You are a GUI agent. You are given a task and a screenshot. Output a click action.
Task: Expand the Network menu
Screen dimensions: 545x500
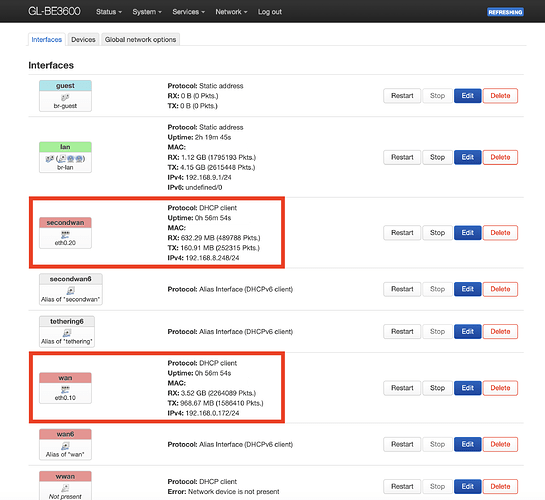point(231,12)
